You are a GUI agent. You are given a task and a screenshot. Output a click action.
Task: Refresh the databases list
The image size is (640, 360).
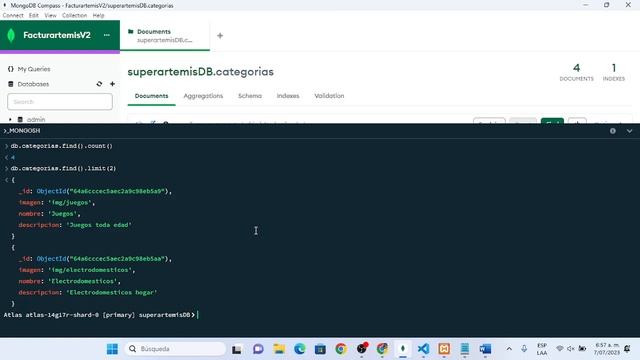(x=99, y=84)
